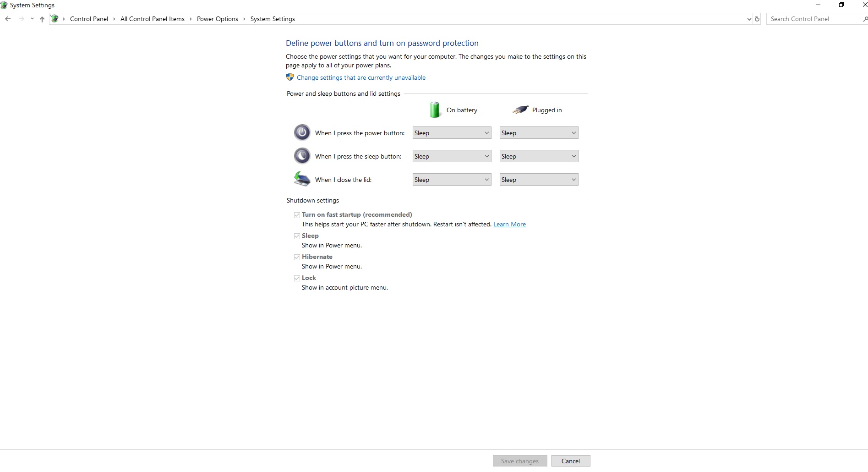Toggle the Lock account menu checkbox
The height and width of the screenshot is (472, 868).
coord(297,278)
